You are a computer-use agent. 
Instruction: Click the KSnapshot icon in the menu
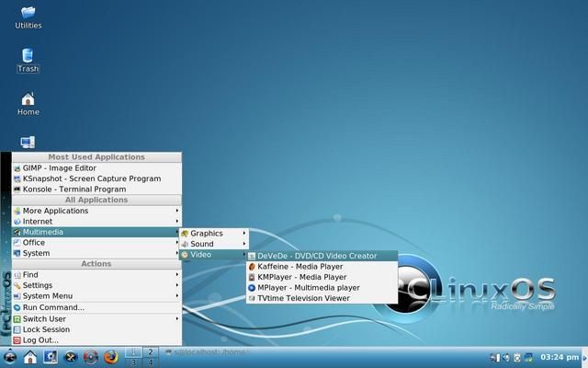click(x=17, y=178)
